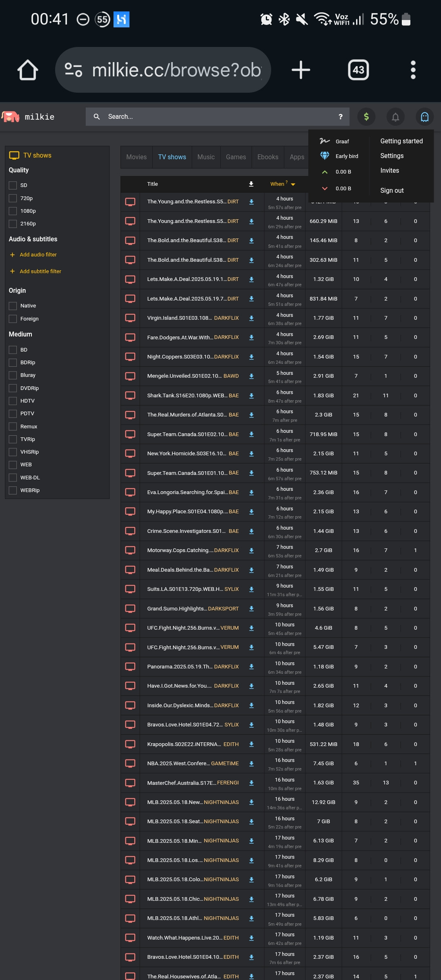Select Settings in the profile menu
Viewport: 441px width, 980px height.
point(392,156)
